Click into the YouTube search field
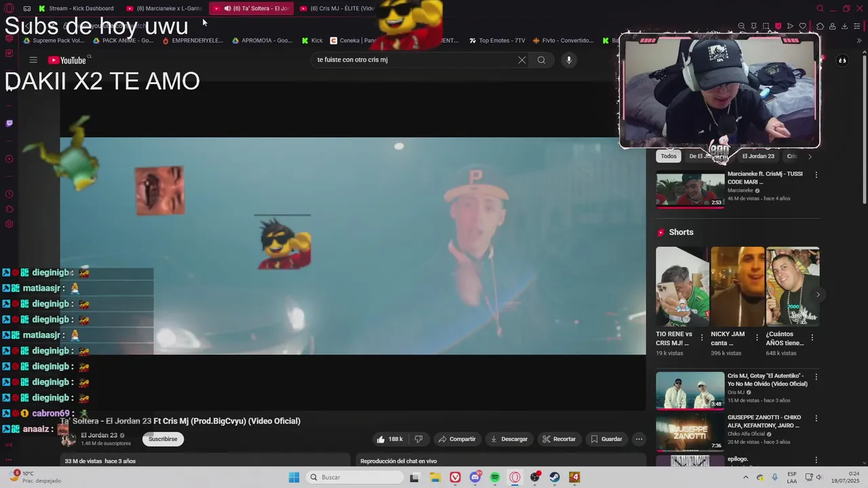Screen dimensions: 868x488 [x=415, y=60]
